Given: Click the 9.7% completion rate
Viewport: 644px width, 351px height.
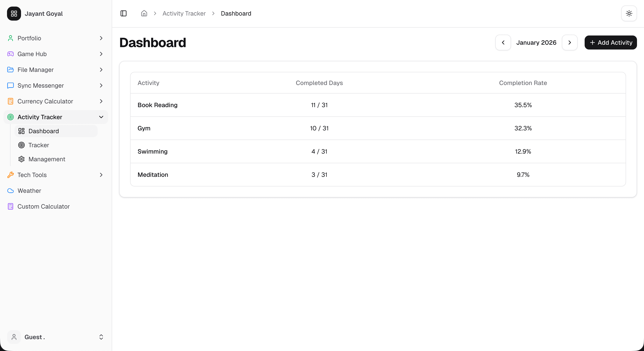Looking at the screenshot, I should point(523,175).
